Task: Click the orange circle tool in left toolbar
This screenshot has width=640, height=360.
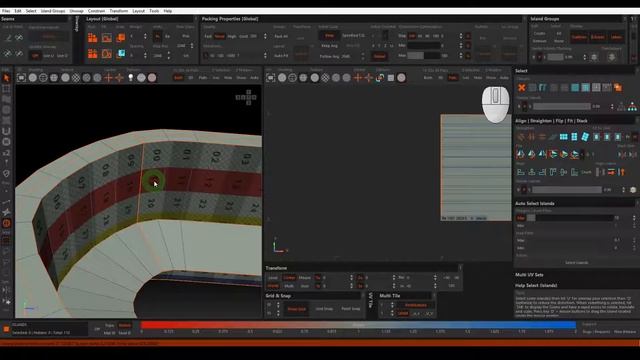Action: click(6, 223)
